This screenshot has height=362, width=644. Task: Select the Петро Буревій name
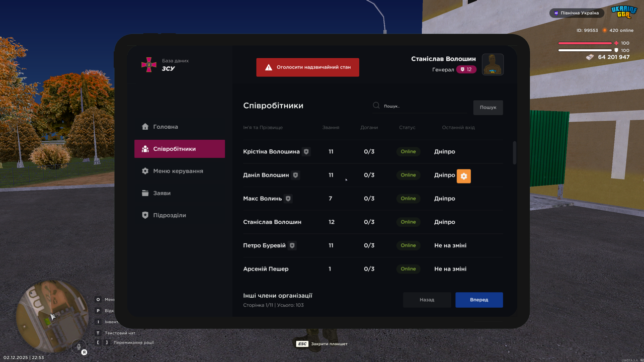[265, 245]
